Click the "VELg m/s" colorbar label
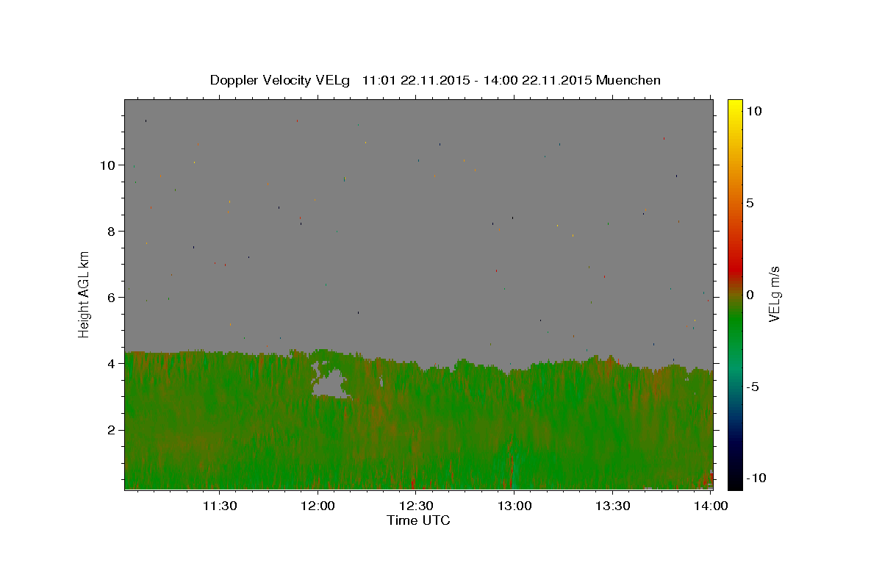 pyautogui.click(x=774, y=295)
